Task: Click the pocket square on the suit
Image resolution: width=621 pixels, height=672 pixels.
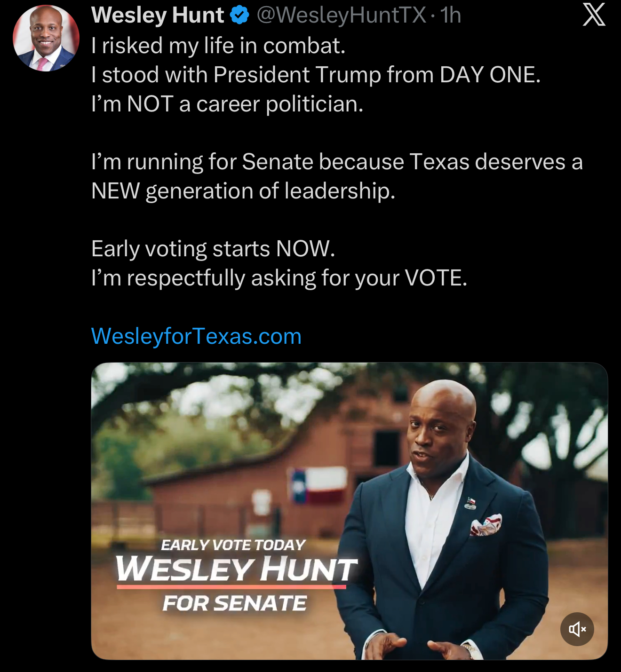Action: pyautogui.click(x=486, y=525)
